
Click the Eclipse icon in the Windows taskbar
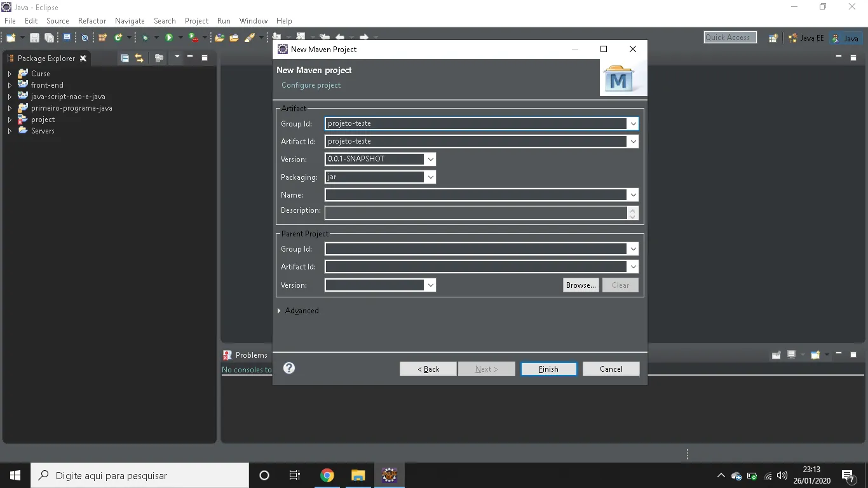(390, 475)
